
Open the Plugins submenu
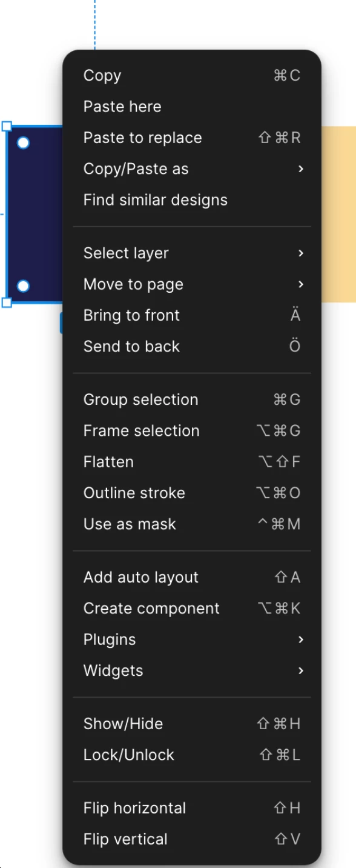click(192, 640)
